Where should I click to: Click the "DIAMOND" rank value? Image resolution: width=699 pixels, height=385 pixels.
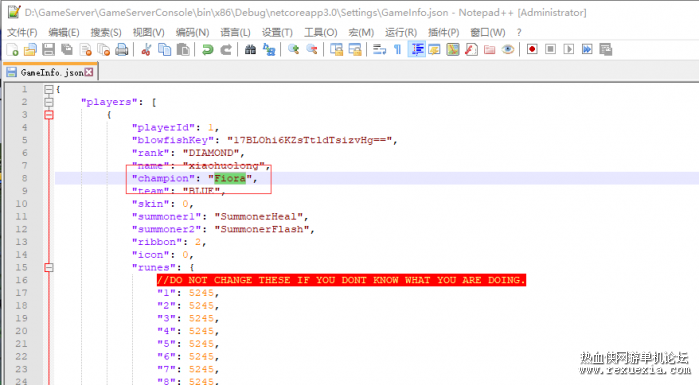[x=211, y=153]
